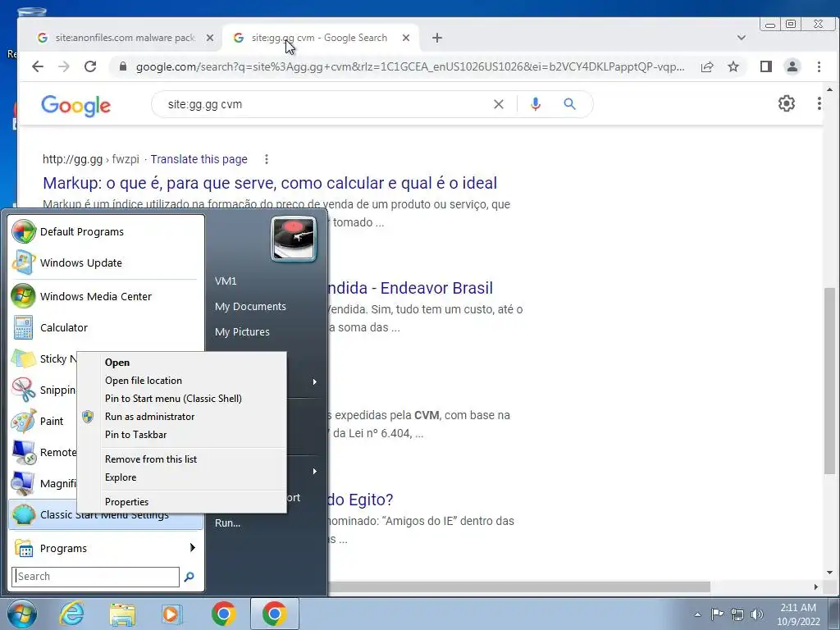Screen dimensions: 840x630
Task: Click the Chrome forward arrow
Action: pos(64,66)
